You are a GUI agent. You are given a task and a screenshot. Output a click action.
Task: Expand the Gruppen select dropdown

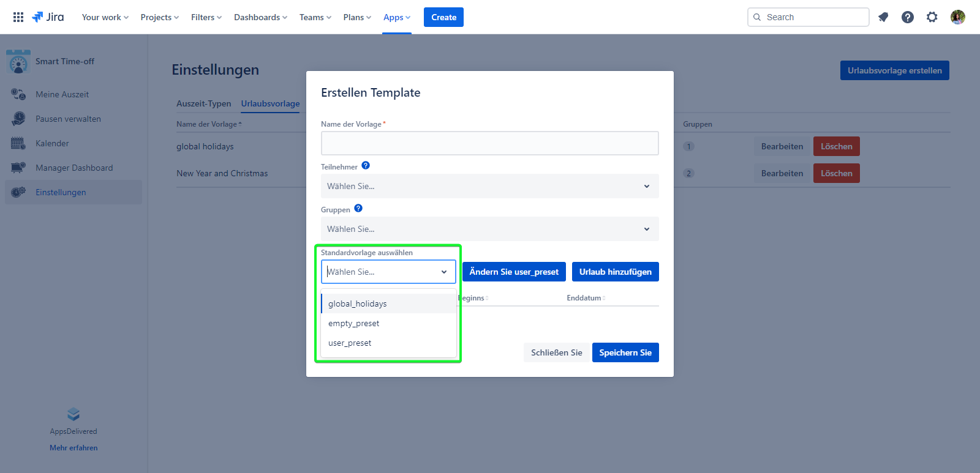pyautogui.click(x=489, y=229)
